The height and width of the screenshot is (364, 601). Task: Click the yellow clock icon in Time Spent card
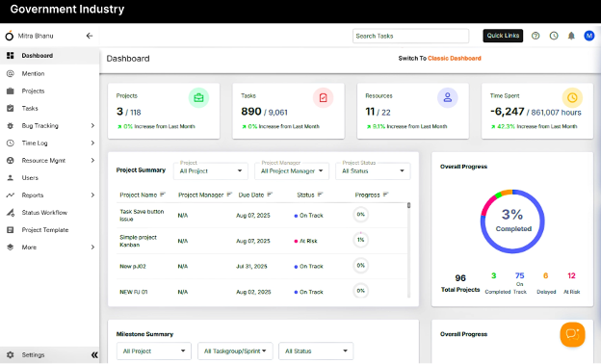coord(572,97)
